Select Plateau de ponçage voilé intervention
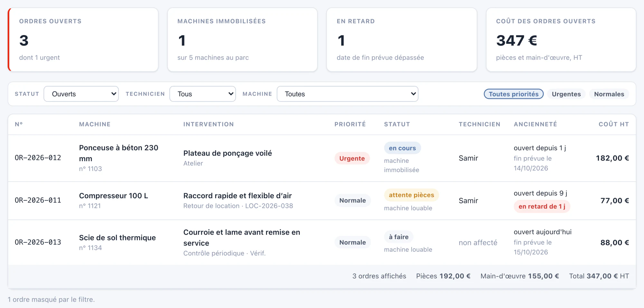This screenshot has width=644, height=308. 228,153
